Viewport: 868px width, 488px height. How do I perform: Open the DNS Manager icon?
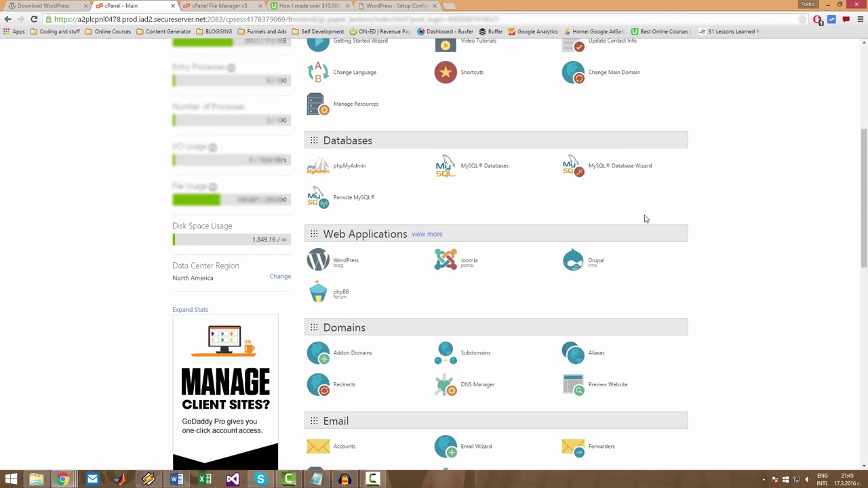point(446,384)
